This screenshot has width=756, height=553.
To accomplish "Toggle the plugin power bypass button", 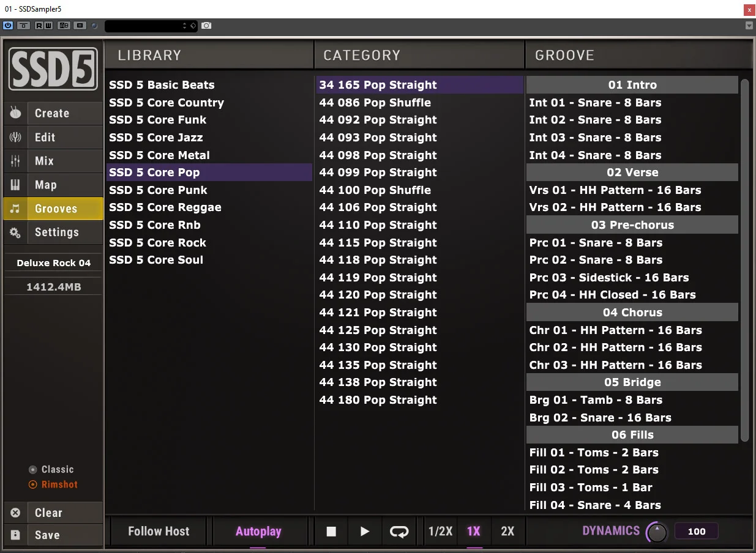I will click(x=8, y=26).
